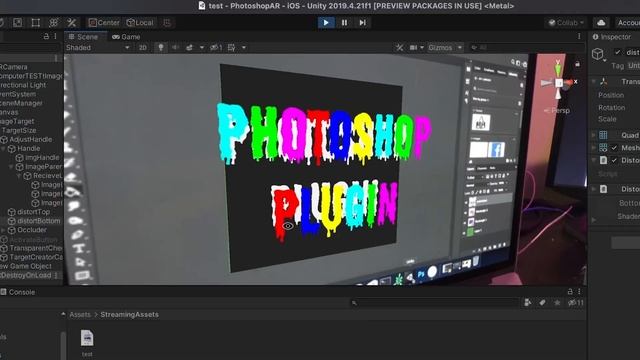The width and height of the screenshot is (640, 360).
Task: Click the Quad mesh filter icon
Action: click(x=603, y=135)
